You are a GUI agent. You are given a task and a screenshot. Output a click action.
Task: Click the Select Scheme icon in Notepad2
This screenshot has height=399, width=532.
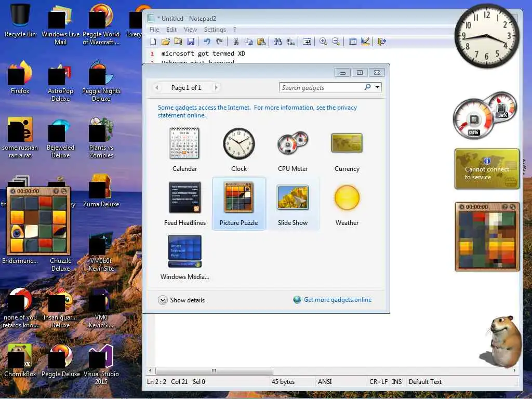tap(353, 42)
